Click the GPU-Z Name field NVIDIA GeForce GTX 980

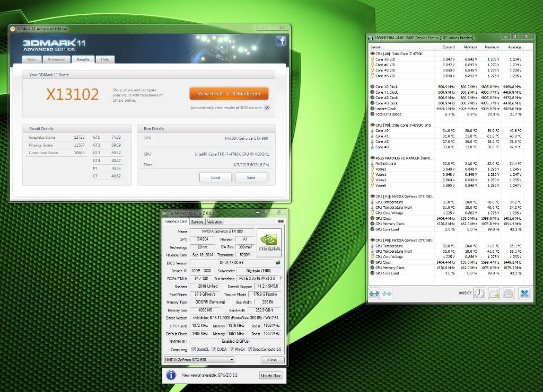pyautogui.click(x=222, y=231)
